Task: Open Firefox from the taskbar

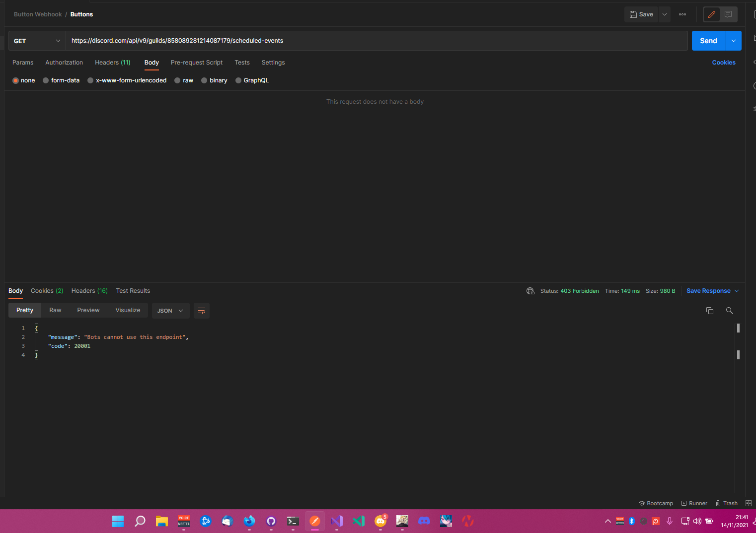Action: [x=249, y=521]
